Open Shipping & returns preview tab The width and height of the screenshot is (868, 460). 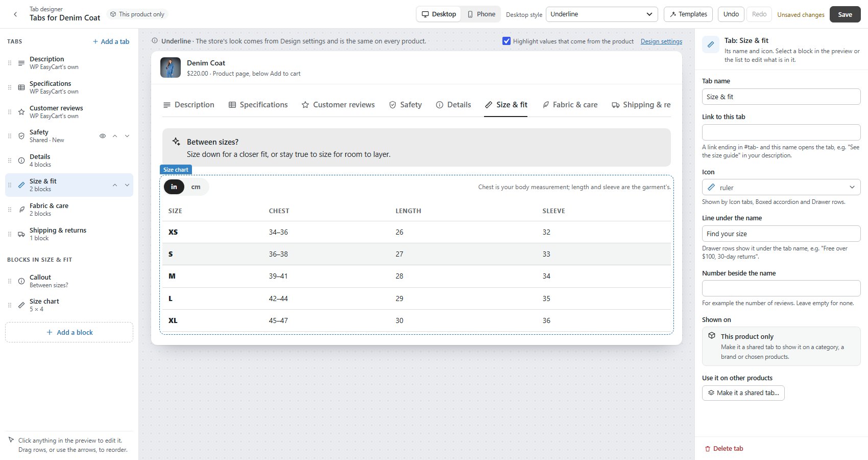641,105
